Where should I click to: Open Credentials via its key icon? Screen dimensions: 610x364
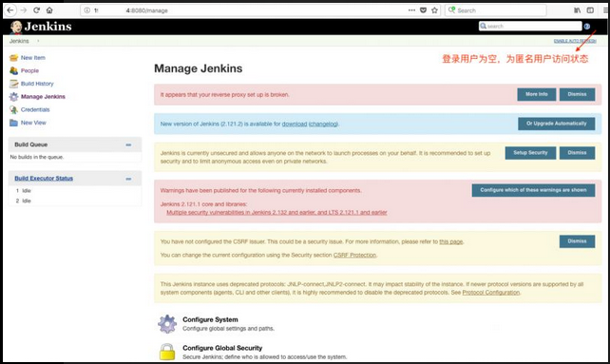[x=13, y=110]
